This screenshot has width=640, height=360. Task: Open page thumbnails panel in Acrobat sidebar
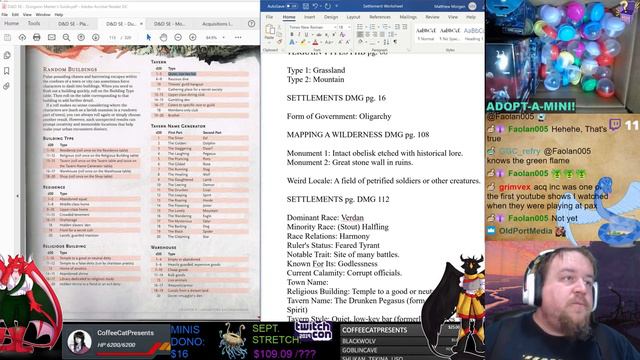tap(7, 55)
